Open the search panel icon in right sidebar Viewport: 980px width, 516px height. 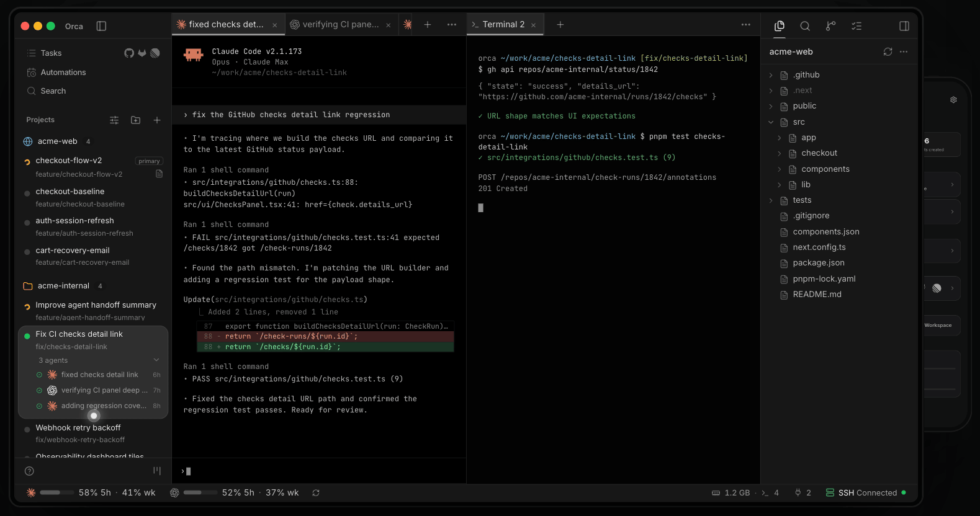805,25
